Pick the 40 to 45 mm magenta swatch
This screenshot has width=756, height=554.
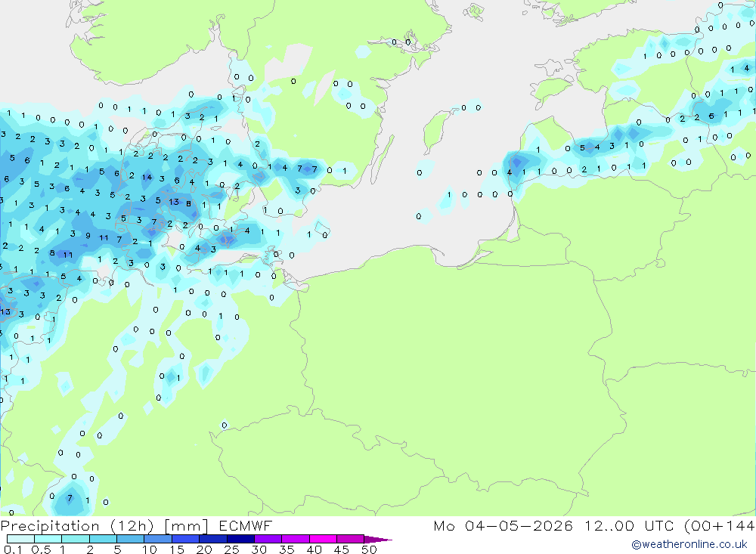323,539
